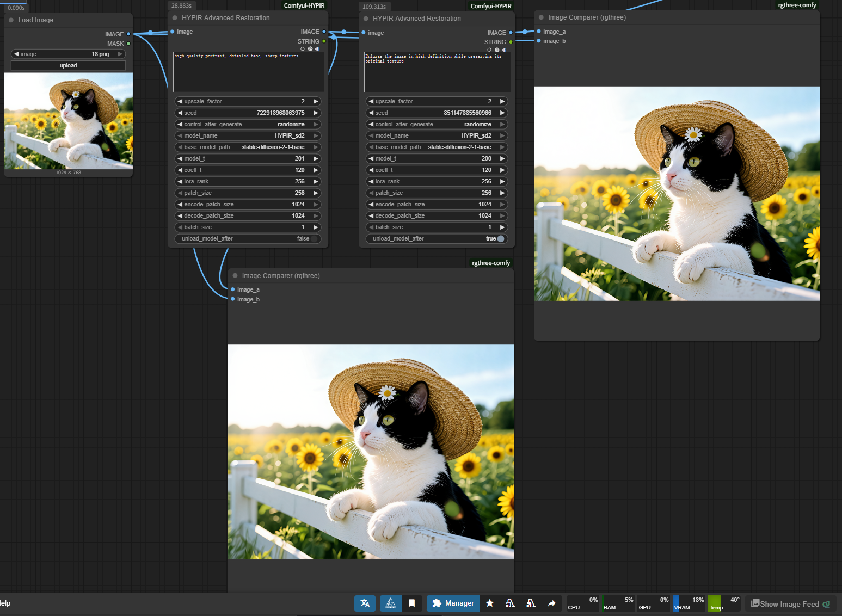
Task: Click the star favorites icon beside Manager
Action: pos(490,603)
